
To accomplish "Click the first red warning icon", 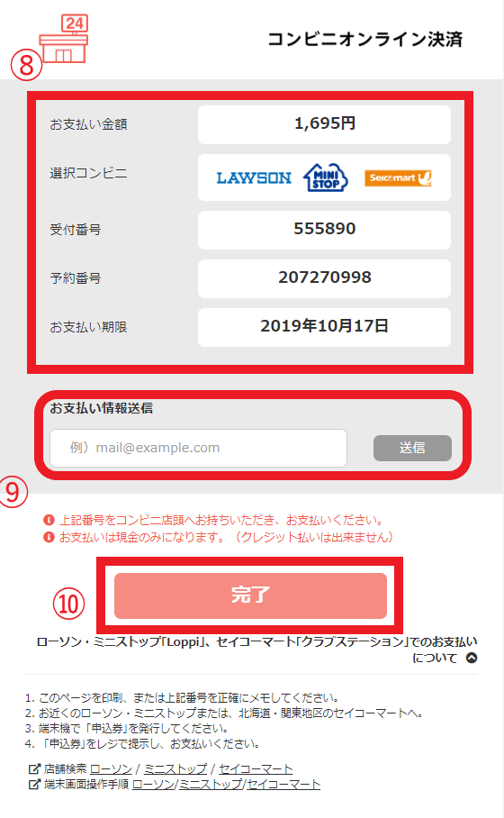I will (x=49, y=520).
